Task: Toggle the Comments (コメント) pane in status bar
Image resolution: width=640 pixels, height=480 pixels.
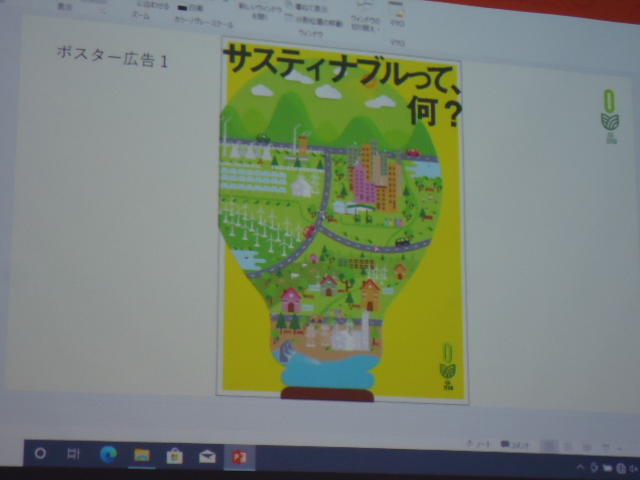Action: coord(514,445)
